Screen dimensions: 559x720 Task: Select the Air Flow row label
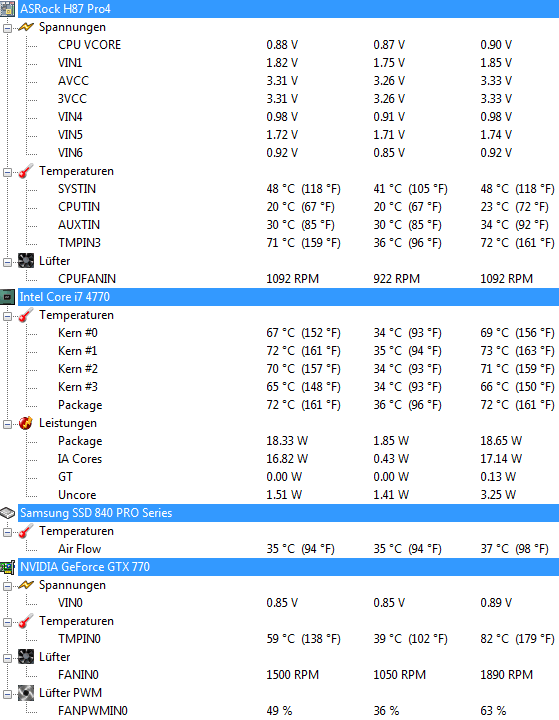[79, 549]
